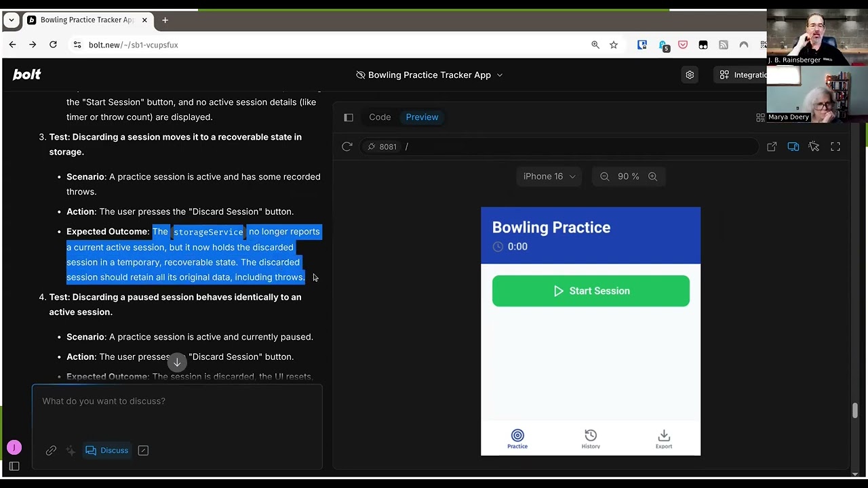Attach a file with the paperclip icon
Screen dimensions: 868x488
coord(51,450)
